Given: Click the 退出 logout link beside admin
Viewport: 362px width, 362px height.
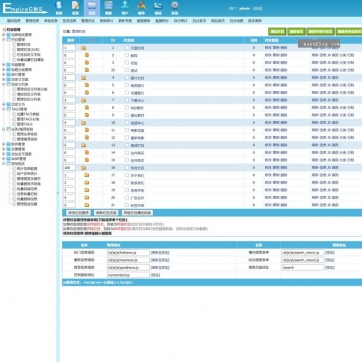Looking at the screenshot, I should tap(257, 9).
